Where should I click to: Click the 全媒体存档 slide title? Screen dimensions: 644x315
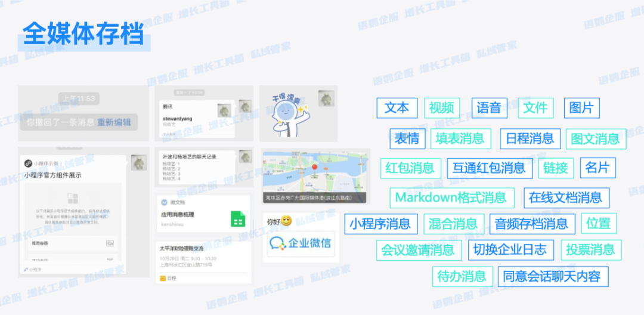pyautogui.click(x=83, y=33)
